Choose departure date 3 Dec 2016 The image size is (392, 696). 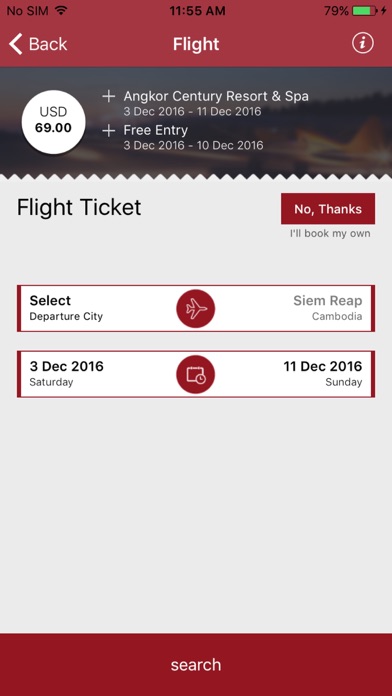pos(67,373)
